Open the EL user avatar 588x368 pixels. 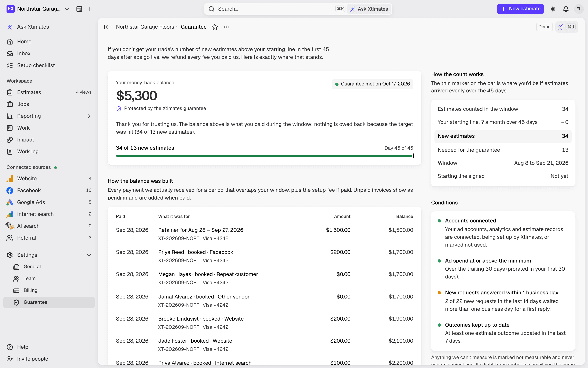(x=579, y=9)
